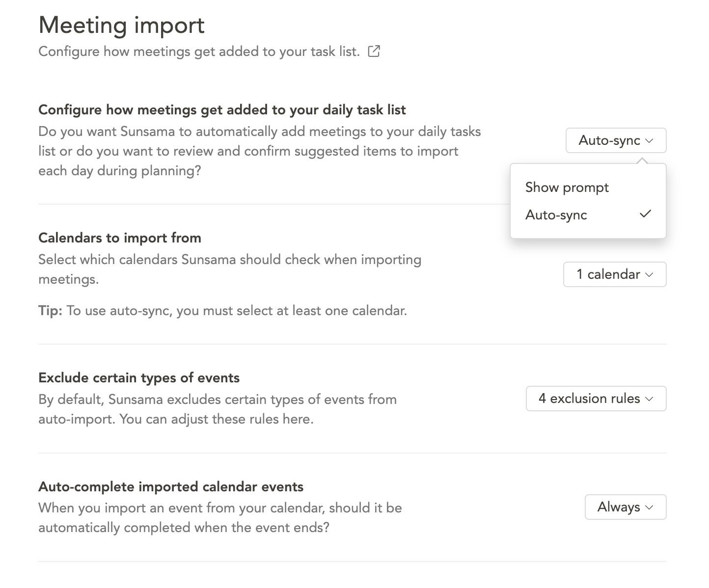
Task: Click the Calendars to import from heading
Action: coord(119,238)
